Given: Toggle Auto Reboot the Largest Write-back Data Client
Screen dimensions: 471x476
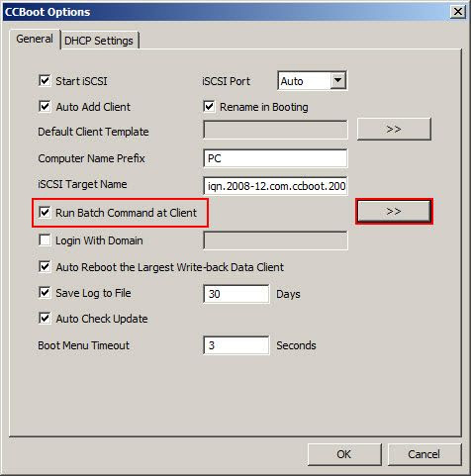Looking at the screenshot, I should click(x=45, y=266).
